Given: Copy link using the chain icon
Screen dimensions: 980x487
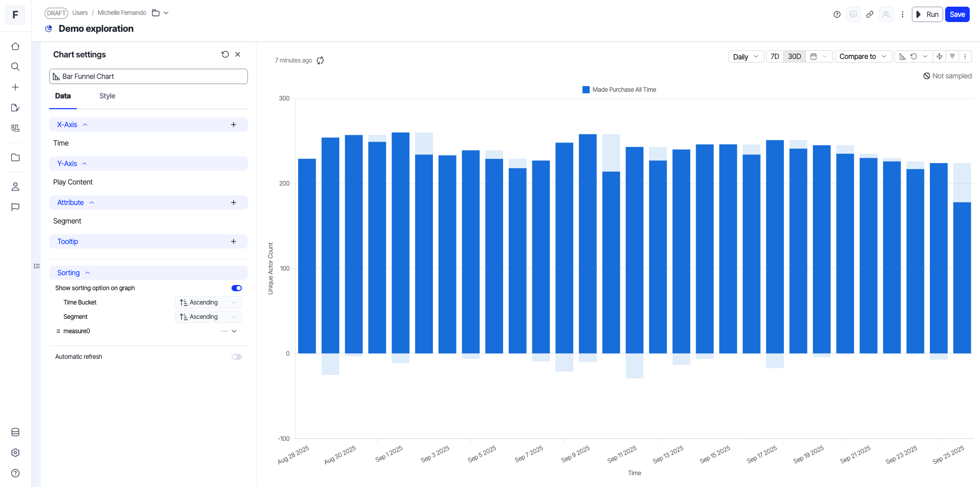Looking at the screenshot, I should pyautogui.click(x=870, y=14).
